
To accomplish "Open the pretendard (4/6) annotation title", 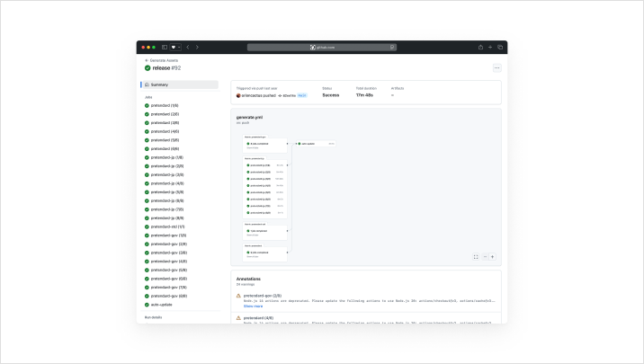I will coord(258,317).
